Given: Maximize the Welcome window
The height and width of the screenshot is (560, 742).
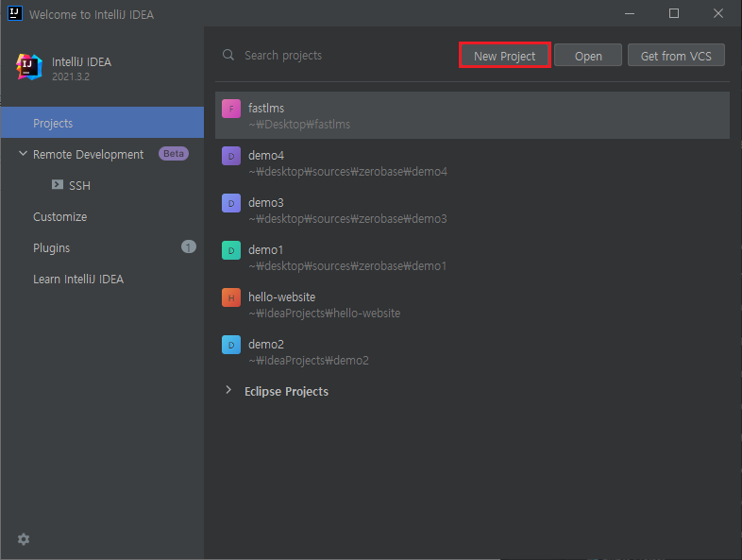Looking at the screenshot, I should click(x=674, y=13).
